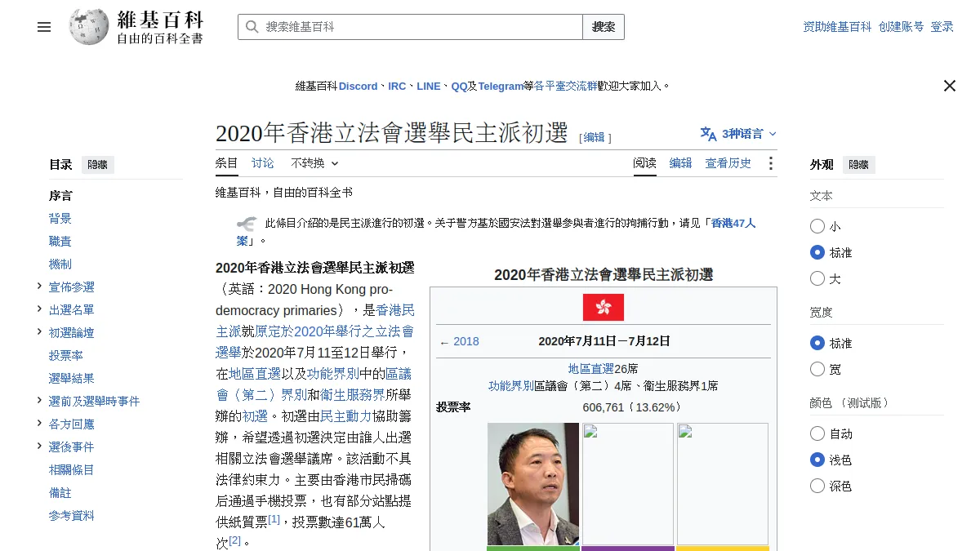
Task: Open the 地區直選 link in infobox
Action: click(x=591, y=369)
